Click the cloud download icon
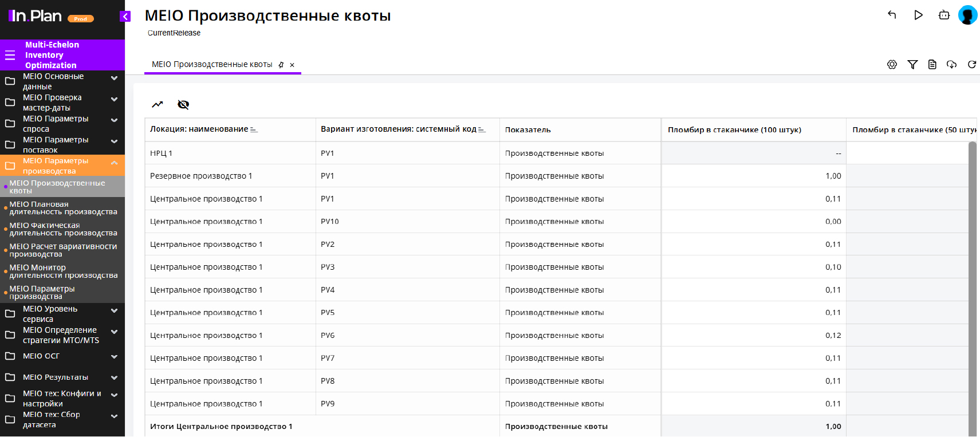 pyautogui.click(x=951, y=65)
